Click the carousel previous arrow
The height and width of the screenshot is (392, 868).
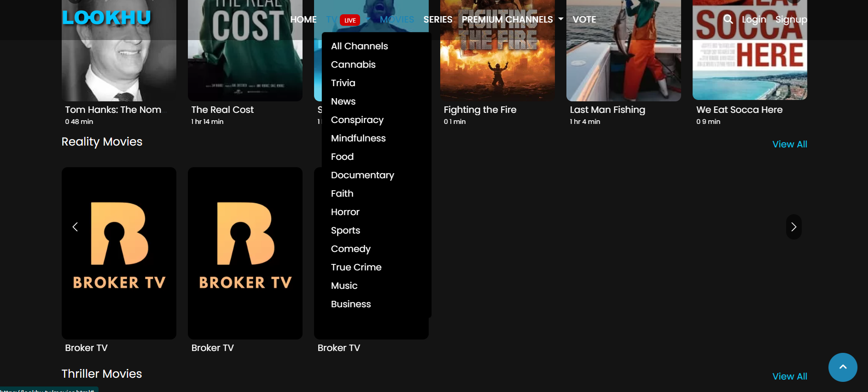point(75,227)
